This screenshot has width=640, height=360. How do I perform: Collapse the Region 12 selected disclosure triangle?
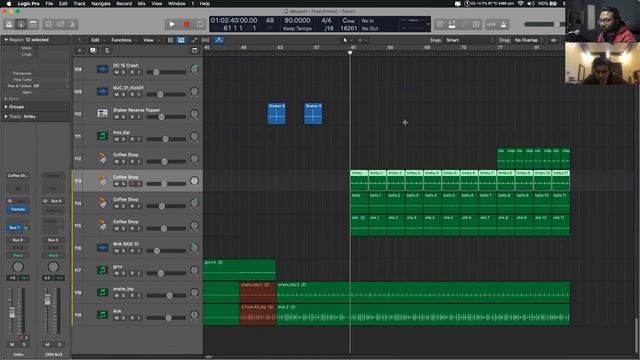pos(6,40)
